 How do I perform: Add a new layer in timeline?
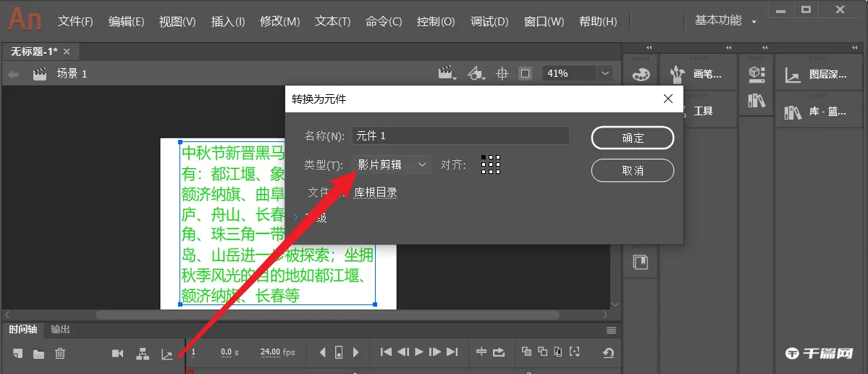point(17,353)
